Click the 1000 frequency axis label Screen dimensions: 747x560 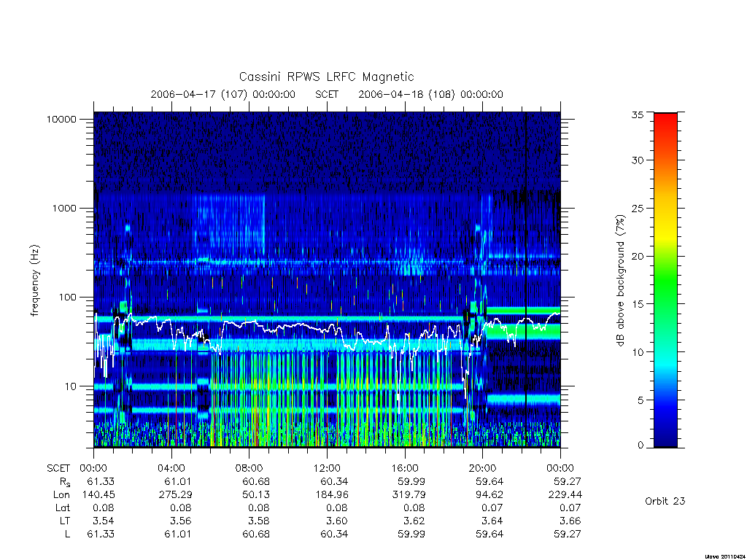[x=64, y=208]
